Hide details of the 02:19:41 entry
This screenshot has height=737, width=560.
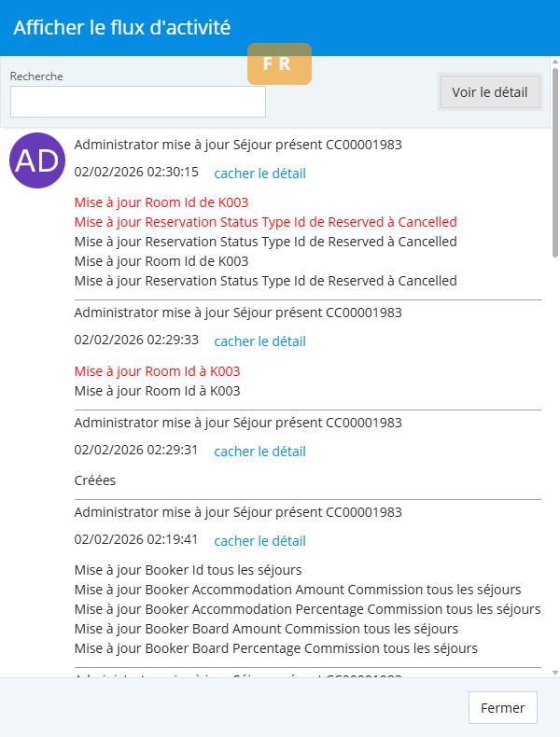point(259,541)
